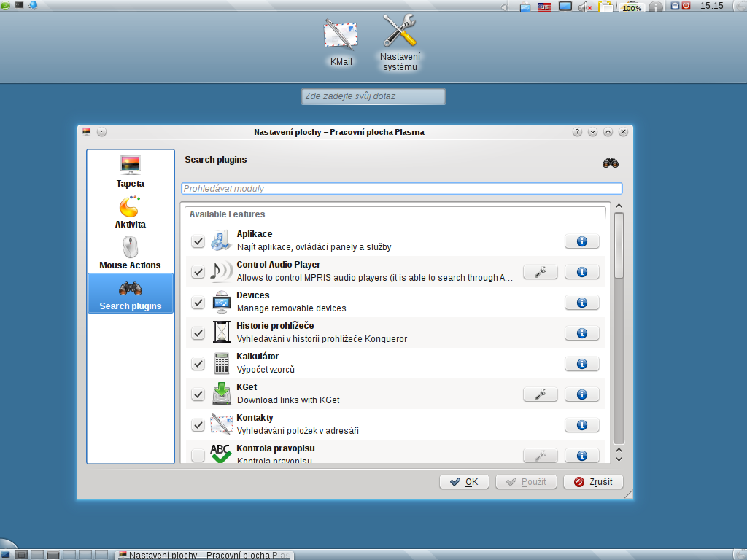Viewport: 747px width, 560px height.
Task: Click the device notifier icon in tray
Action: tap(525, 7)
